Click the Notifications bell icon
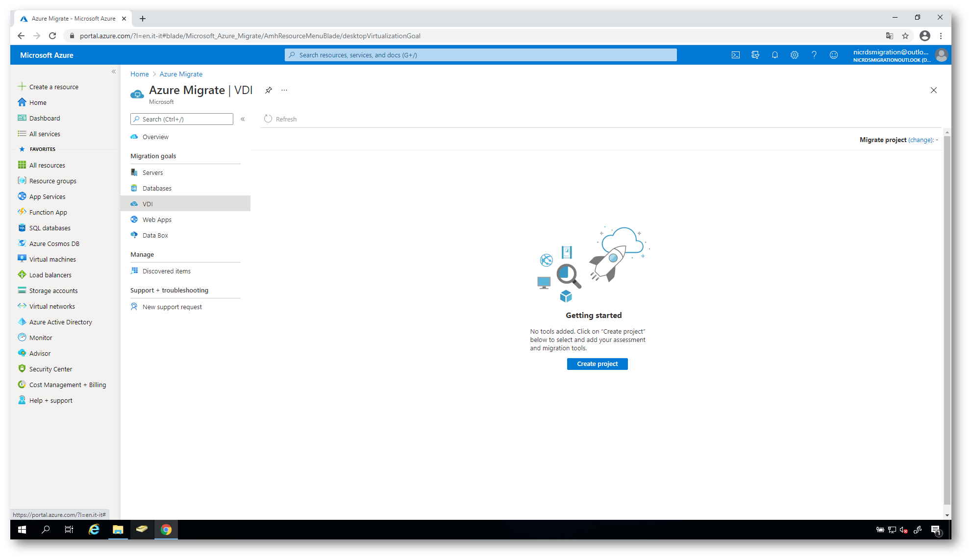The width and height of the screenshot is (972, 560). coord(775,55)
